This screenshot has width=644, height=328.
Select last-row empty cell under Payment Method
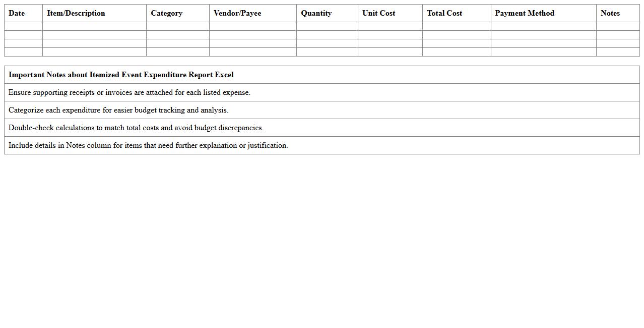[543, 52]
